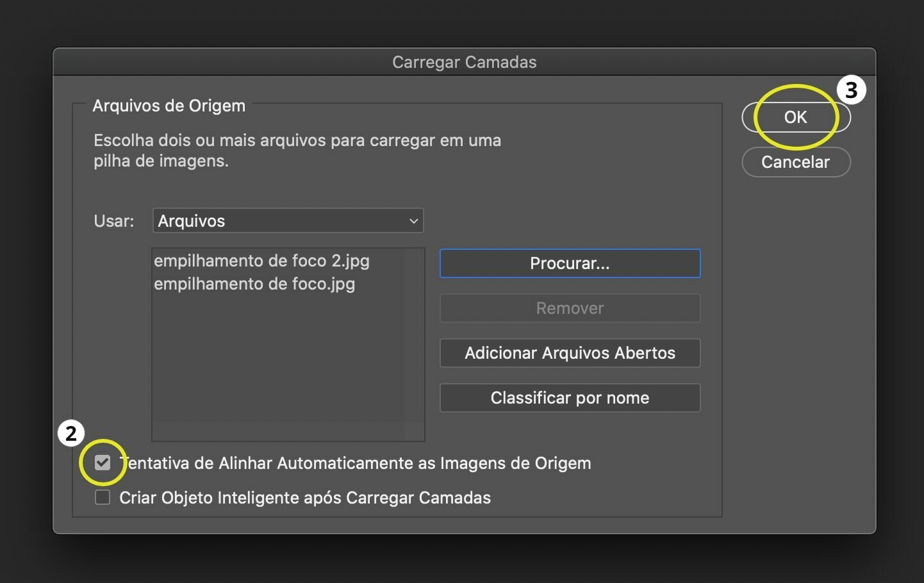924x583 pixels.
Task: Sort files with Classificar por nome
Action: coord(570,398)
